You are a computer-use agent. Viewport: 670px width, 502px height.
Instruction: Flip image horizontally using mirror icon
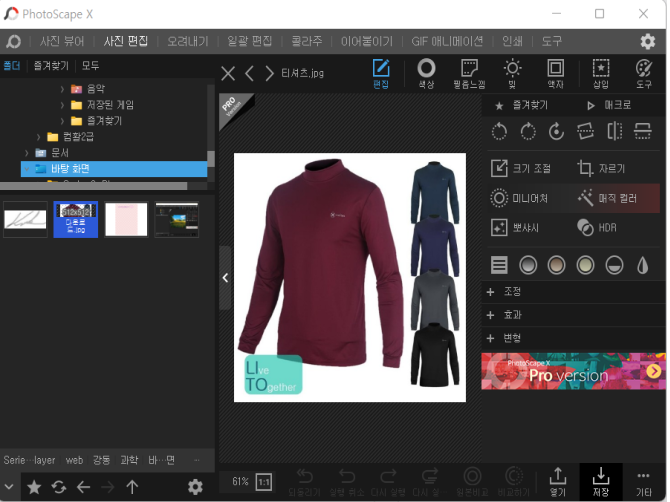pyautogui.click(x=615, y=131)
